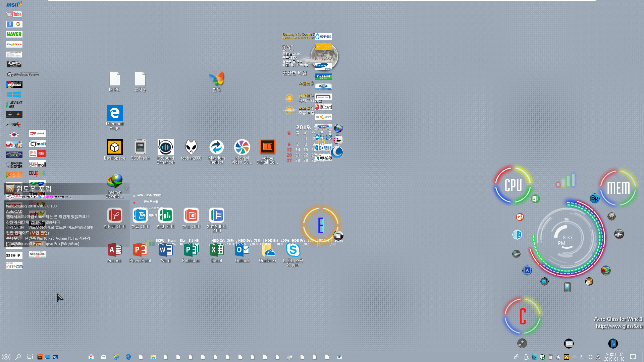The height and width of the screenshot is (362, 644).
Task: Open the 필독 MSN butterfly icon
Action: tap(217, 81)
